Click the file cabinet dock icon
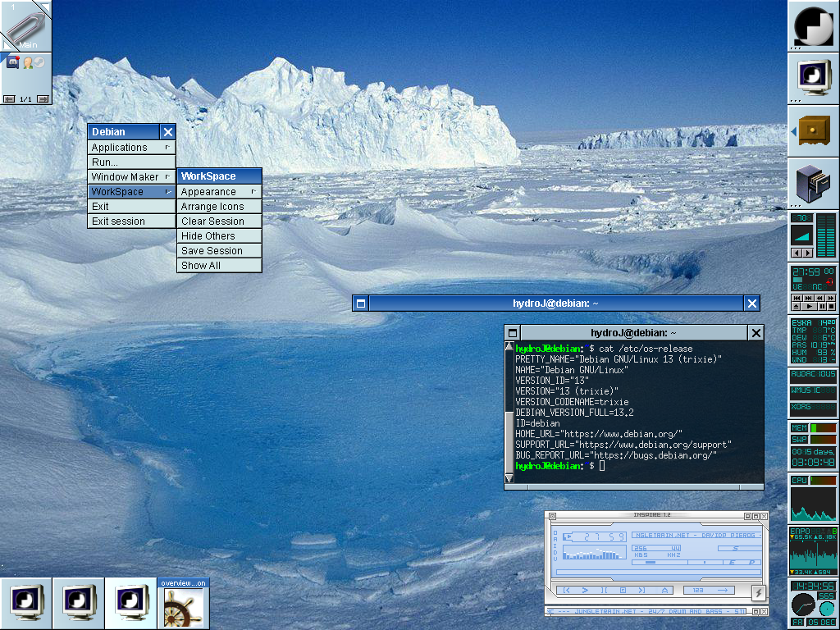Screen dimensions: 840x630 coord(814,184)
